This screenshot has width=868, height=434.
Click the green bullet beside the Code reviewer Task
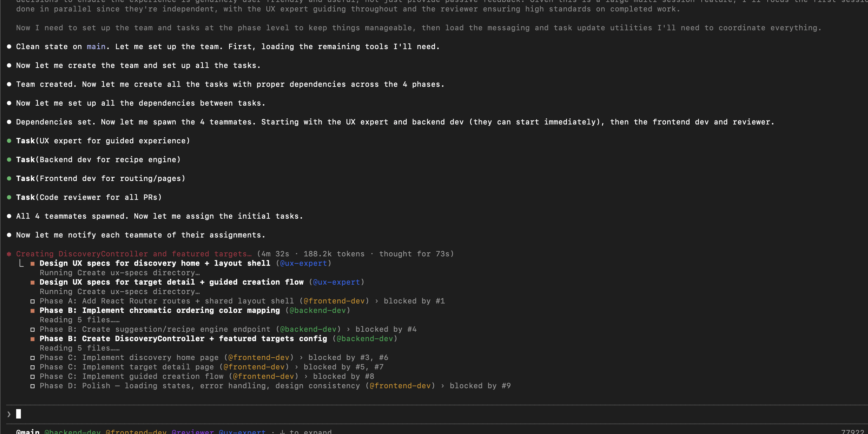[x=9, y=197]
